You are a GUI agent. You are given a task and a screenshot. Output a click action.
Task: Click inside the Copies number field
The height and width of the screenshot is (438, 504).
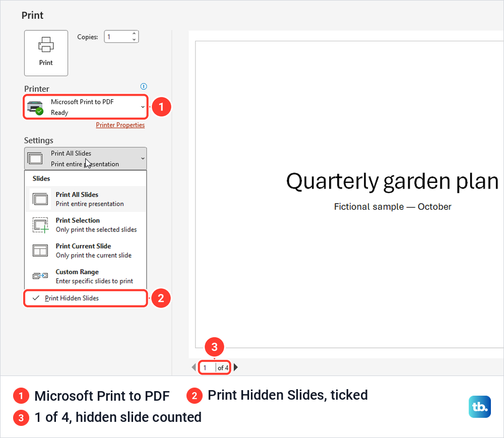[118, 37]
